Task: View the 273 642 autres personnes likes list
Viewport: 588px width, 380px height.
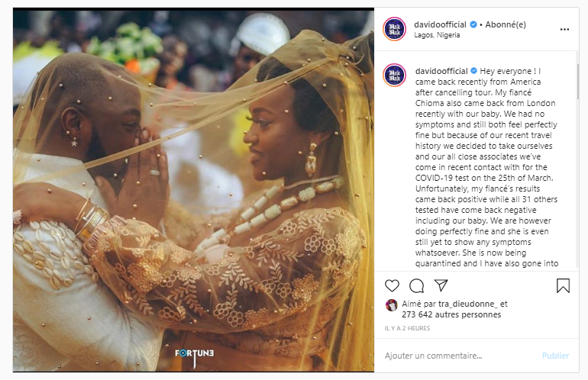Action: [451, 314]
